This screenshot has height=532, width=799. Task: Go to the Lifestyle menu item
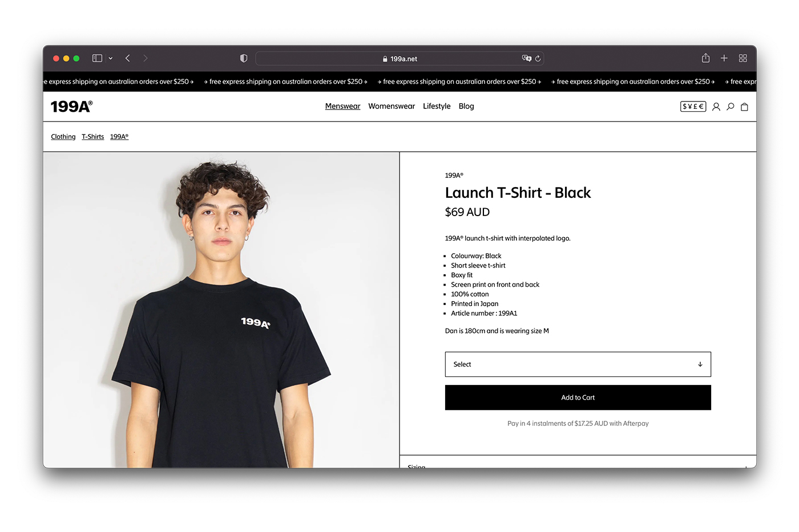pyautogui.click(x=437, y=106)
